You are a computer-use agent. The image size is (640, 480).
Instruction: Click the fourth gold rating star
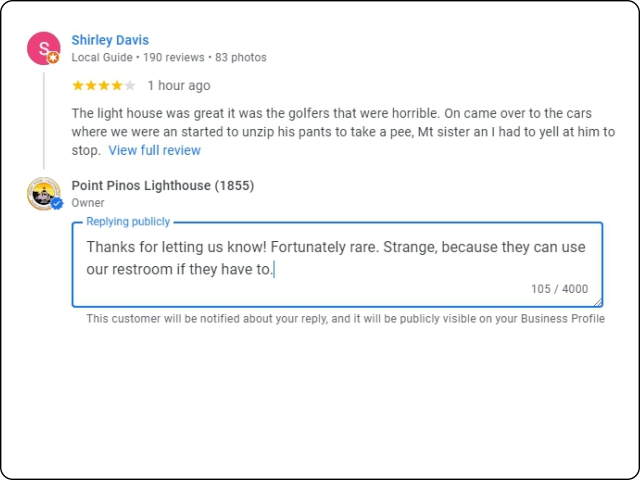tap(117, 85)
